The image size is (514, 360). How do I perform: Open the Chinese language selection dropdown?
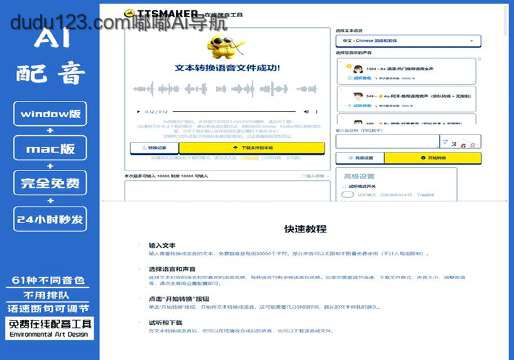click(408, 41)
